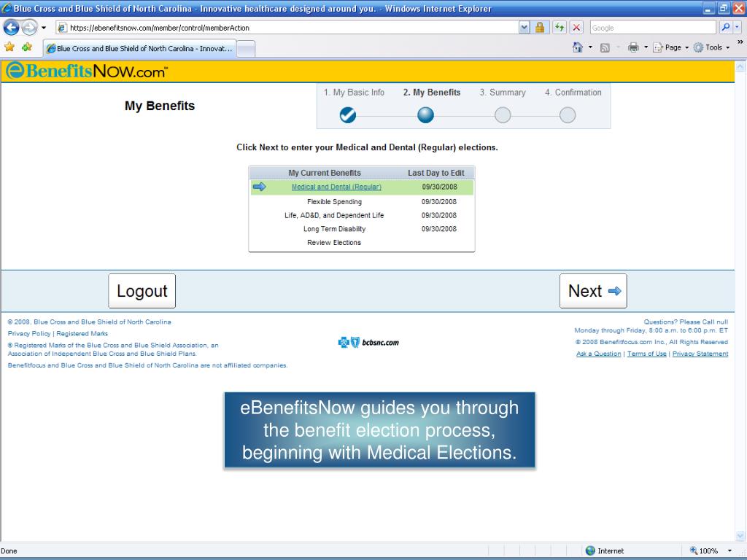The height and width of the screenshot is (560, 747).
Task: Expand the zoom level dropdown arrow
Action: [729, 551]
